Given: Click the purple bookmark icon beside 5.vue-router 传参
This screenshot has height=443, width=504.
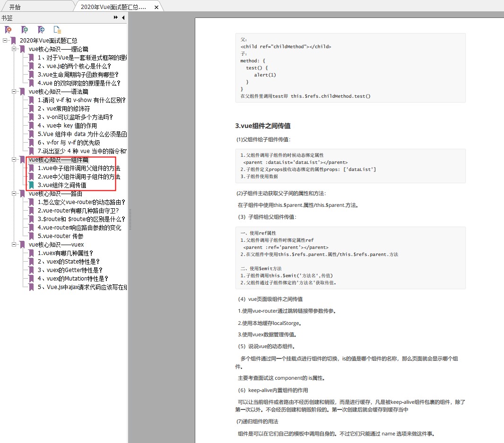Looking at the screenshot, I should click(31, 236).
